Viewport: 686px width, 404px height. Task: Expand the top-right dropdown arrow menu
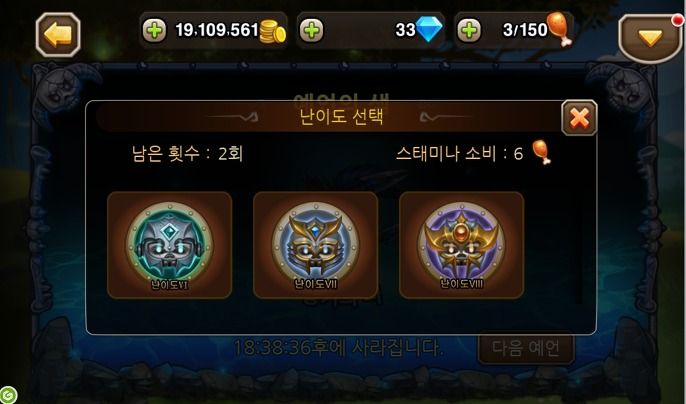tap(650, 39)
